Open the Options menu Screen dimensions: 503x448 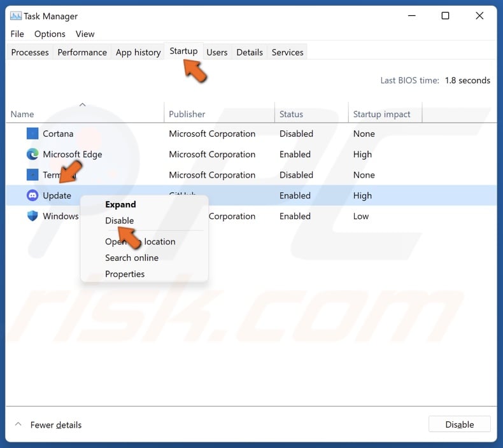tap(50, 34)
